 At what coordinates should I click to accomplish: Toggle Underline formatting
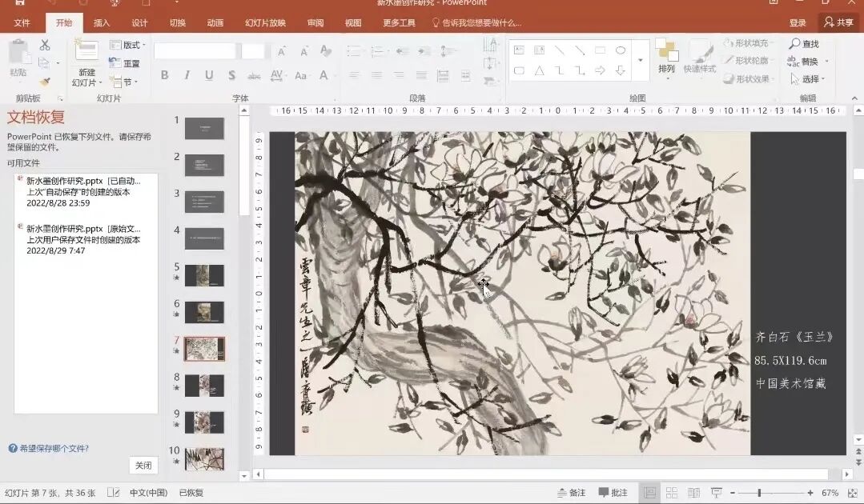(209, 75)
